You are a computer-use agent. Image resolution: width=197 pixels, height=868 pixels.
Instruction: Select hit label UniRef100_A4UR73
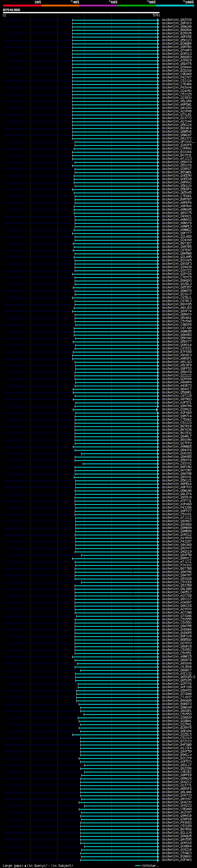point(177,386)
